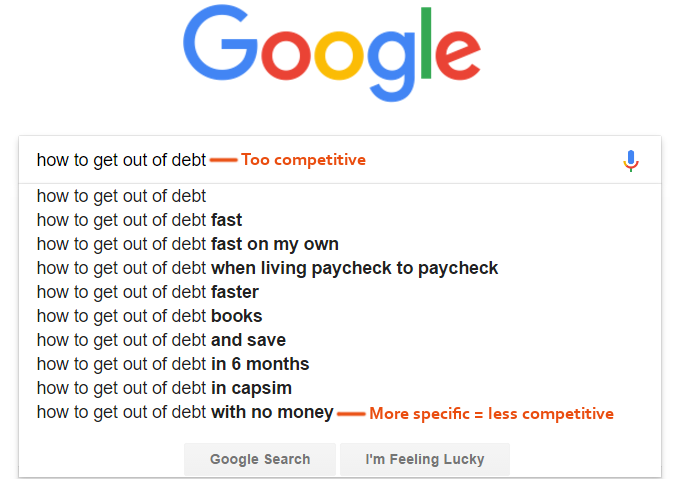The width and height of the screenshot is (680, 484).
Task: Pick the "fast on my own" suggestion
Action: [187, 244]
